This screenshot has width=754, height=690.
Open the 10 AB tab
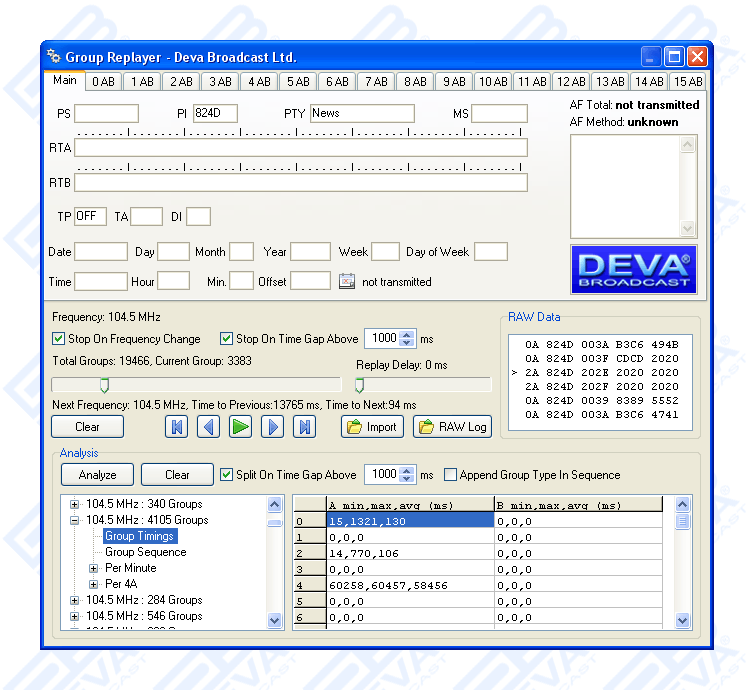(492, 82)
